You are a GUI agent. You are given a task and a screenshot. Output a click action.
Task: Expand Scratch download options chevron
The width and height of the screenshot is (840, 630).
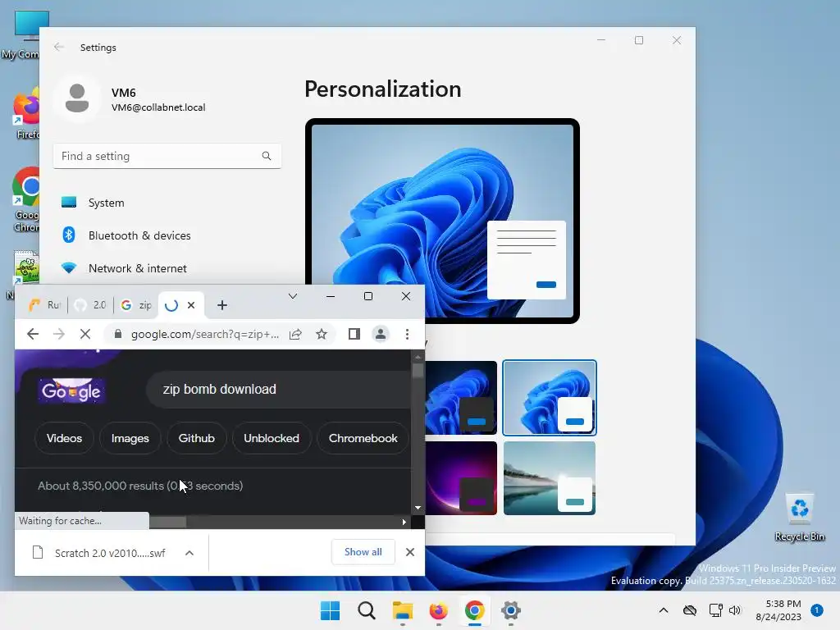pyautogui.click(x=189, y=553)
